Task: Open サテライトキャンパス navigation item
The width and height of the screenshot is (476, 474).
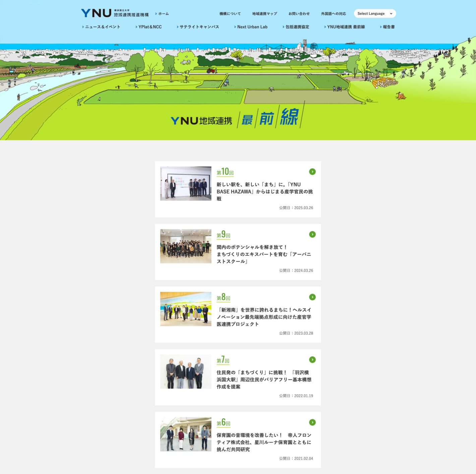Action: 199,27
